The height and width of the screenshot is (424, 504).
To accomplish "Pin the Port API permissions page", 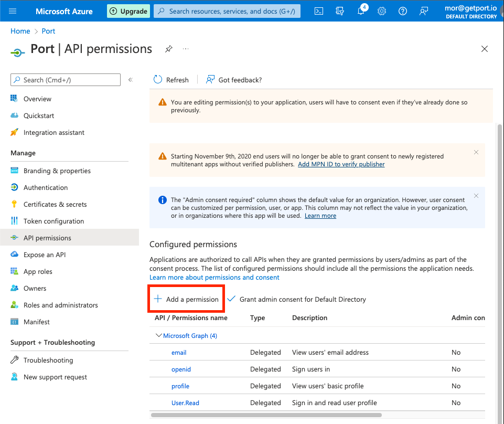I will (x=168, y=49).
